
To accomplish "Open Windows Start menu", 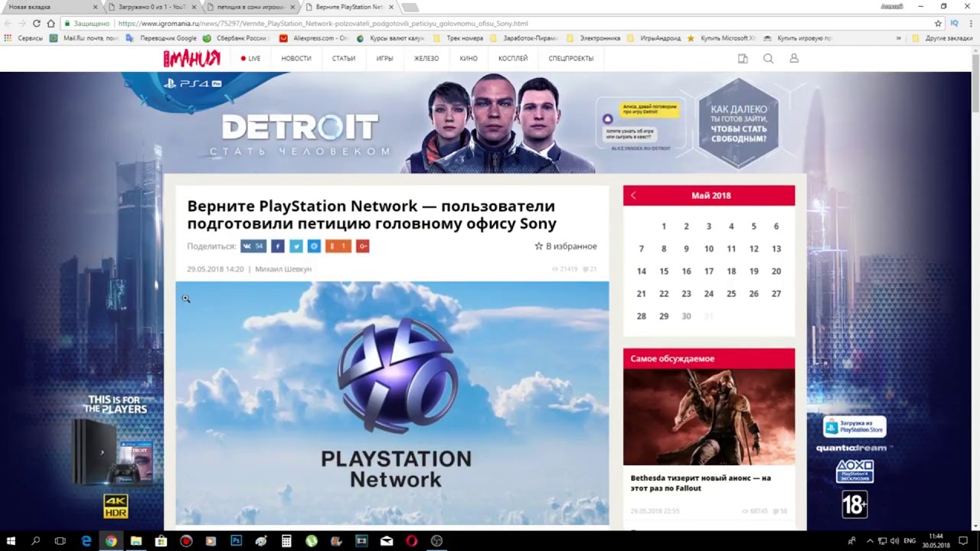I will pos(11,541).
